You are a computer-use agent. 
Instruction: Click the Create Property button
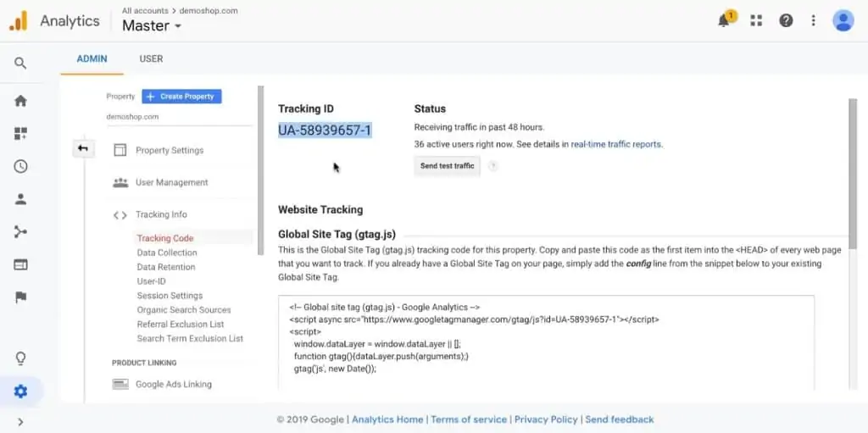pyautogui.click(x=181, y=97)
